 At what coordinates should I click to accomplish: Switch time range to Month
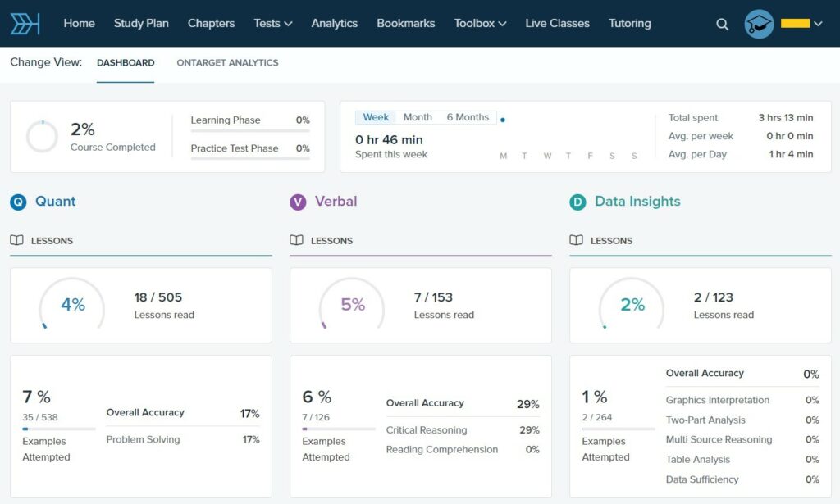418,116
